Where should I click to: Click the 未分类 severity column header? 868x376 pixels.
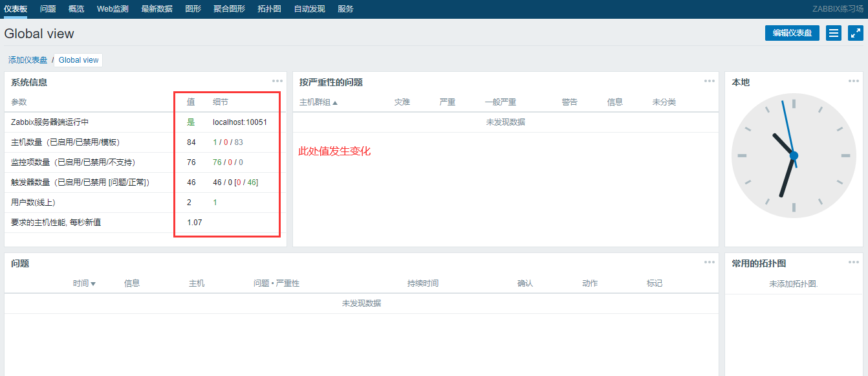[x=664, y=102]
